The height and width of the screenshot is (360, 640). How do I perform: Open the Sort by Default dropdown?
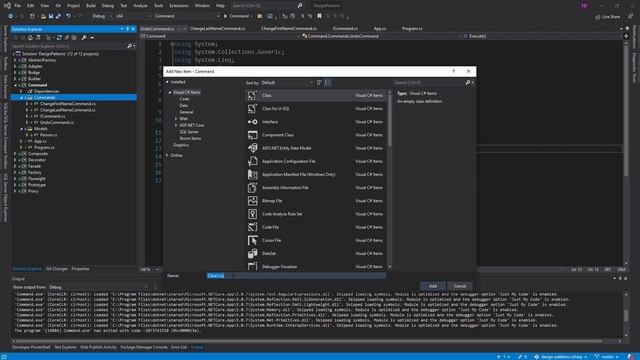pyautogui.click(x=287, y=83)
